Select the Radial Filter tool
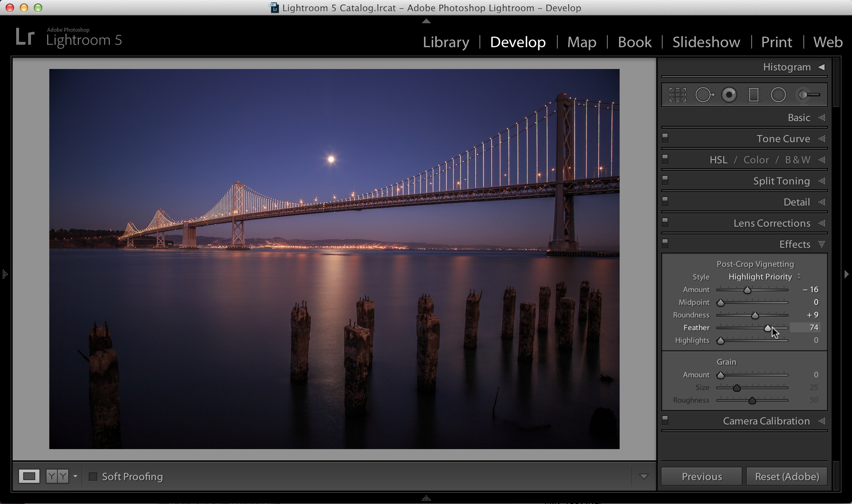This screenshot has width=852, height=504. coord(778,95)
